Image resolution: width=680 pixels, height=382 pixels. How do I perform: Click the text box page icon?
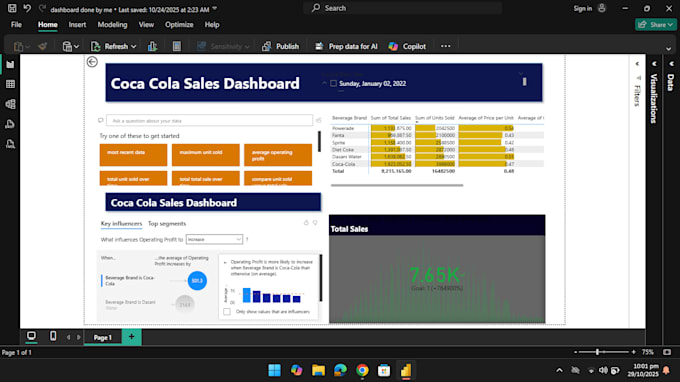177,46
